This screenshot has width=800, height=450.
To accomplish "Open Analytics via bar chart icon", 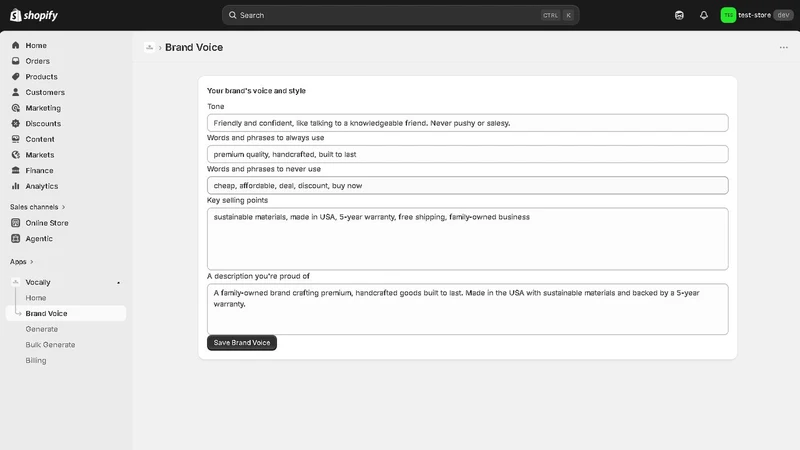I will [15, 186].
